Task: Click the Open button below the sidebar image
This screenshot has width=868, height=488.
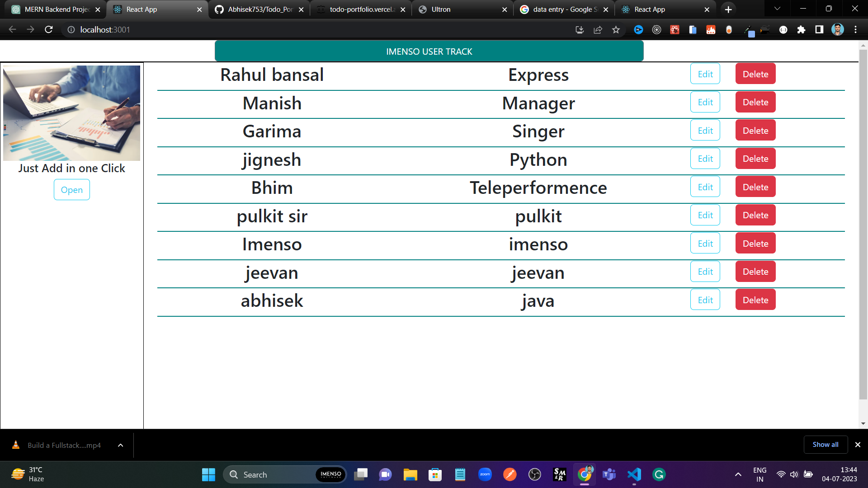Action: click(x=71, y=189)
